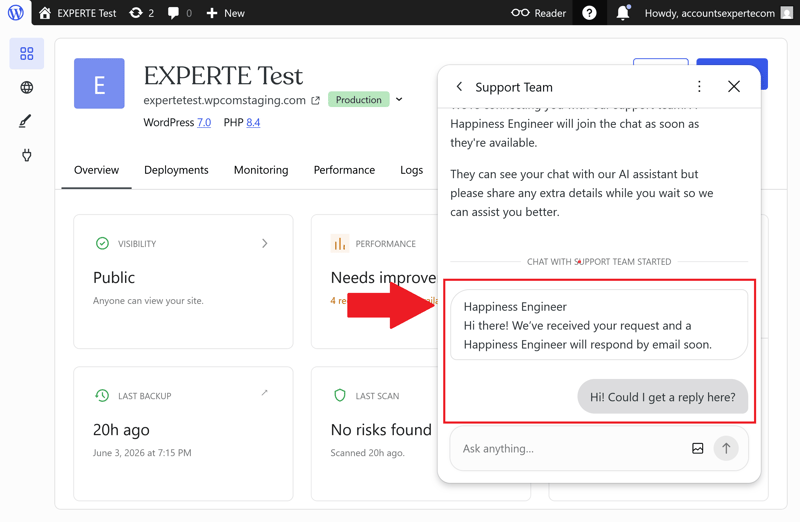Click the WordPress logo in admin bar
Viewport: 800px width, 522px height.
pyautogui.click(x=16, y=12)
